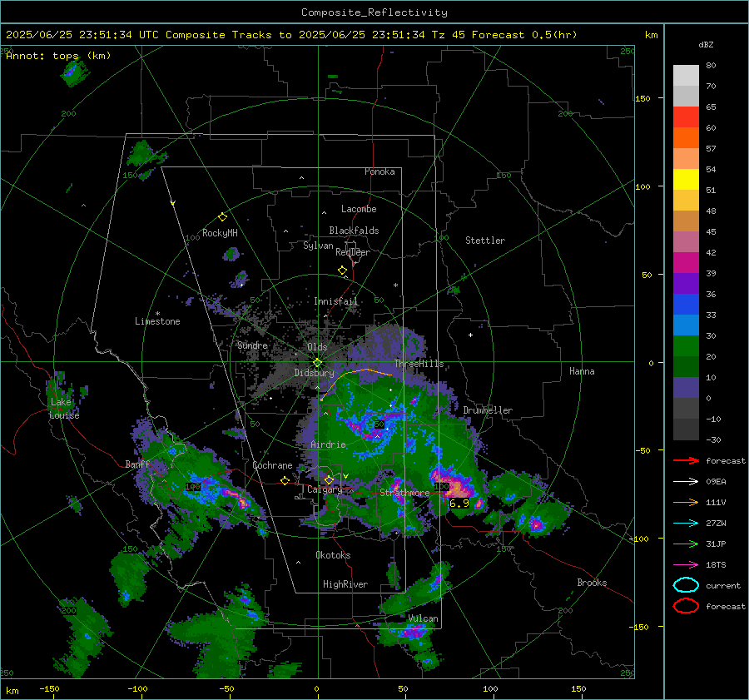Click the Airdrie city label
The image size is (749, 700).
328,444
